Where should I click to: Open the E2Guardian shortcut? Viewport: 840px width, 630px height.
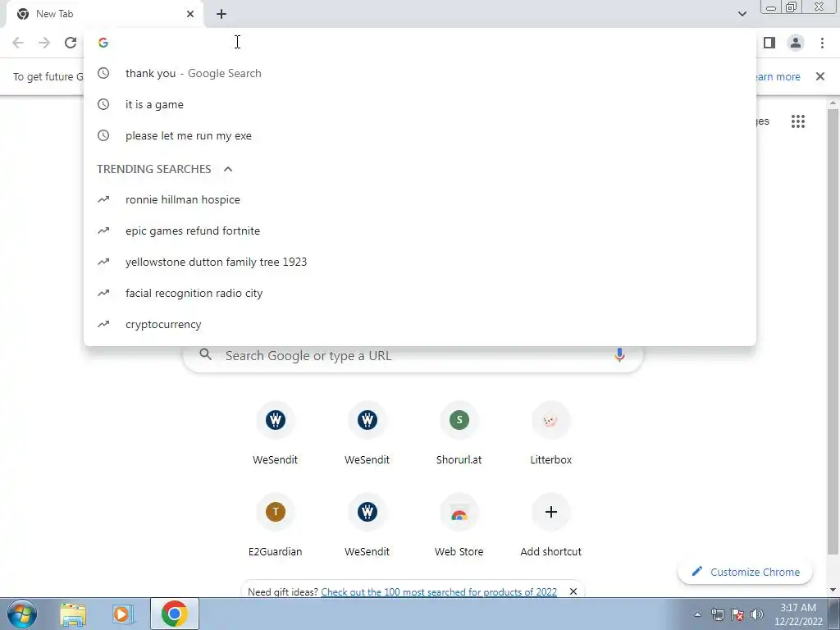(x=276, y=526)
